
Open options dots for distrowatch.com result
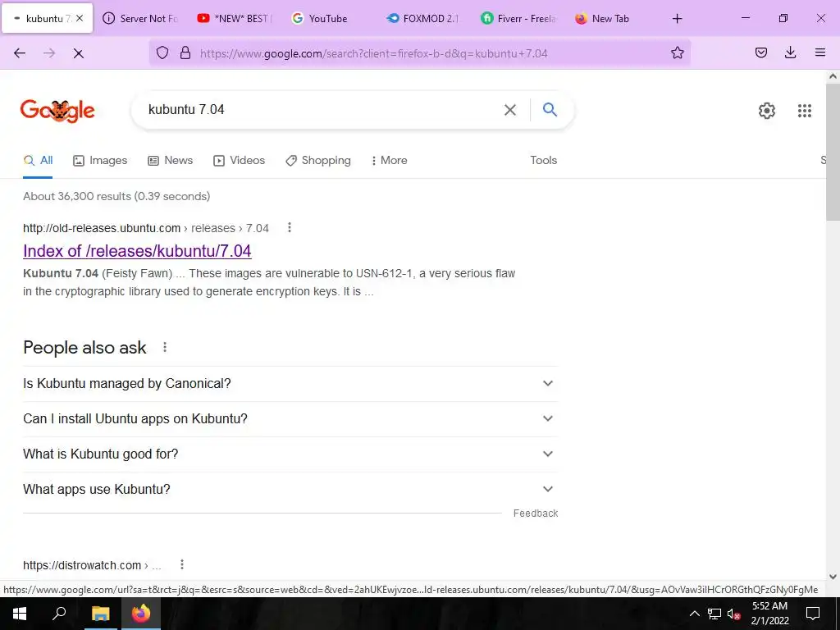click(x=182, y=564)
